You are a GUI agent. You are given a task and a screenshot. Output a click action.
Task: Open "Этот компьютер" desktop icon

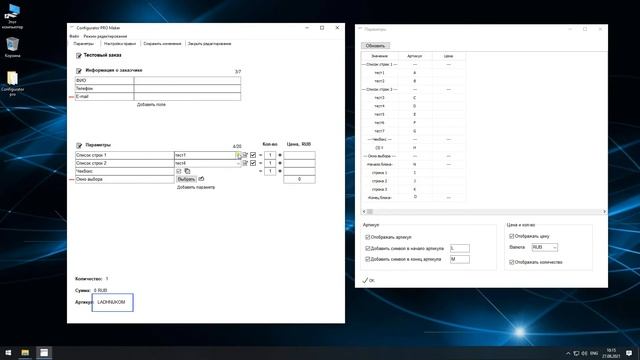(x=12, y=17)
